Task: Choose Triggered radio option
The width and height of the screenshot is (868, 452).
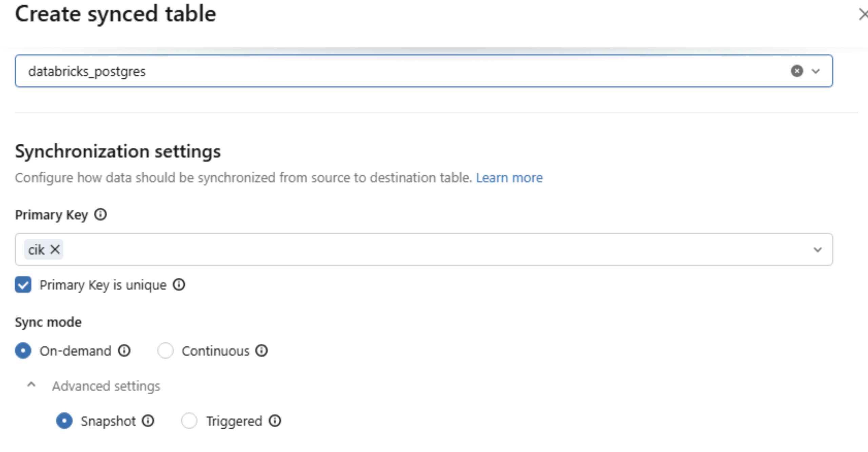Action: pyautogui.click(x=189, y=421)
